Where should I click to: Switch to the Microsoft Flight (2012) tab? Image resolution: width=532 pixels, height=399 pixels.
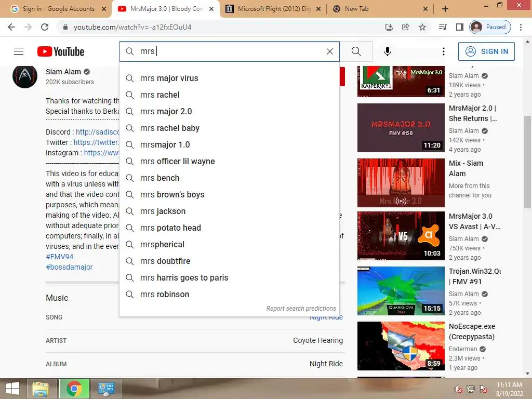point(274,9)
